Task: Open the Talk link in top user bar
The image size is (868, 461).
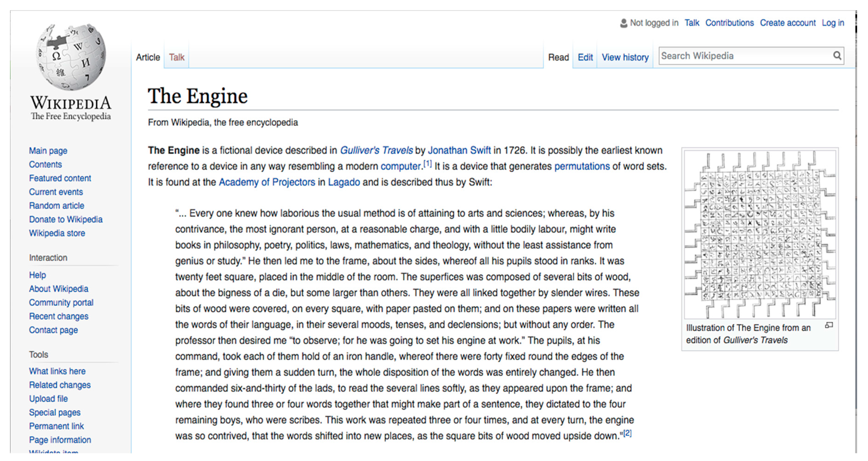Action: (692, 23)
